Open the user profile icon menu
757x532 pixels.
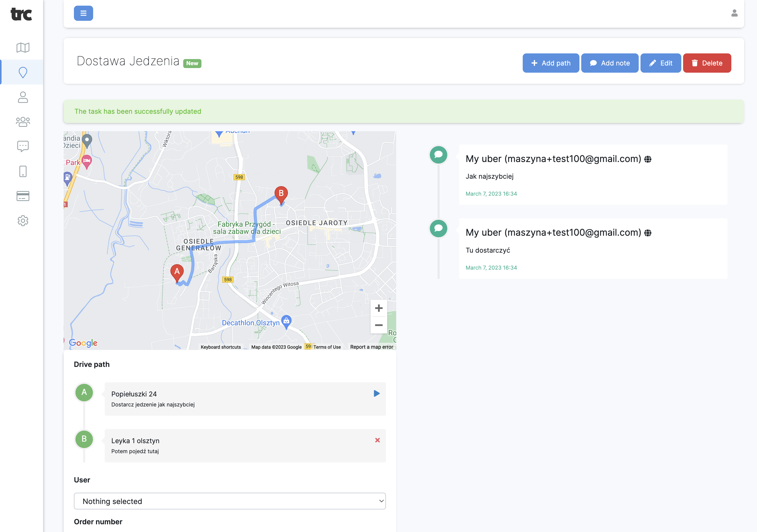pyautogui.click(x=734, y=13)
